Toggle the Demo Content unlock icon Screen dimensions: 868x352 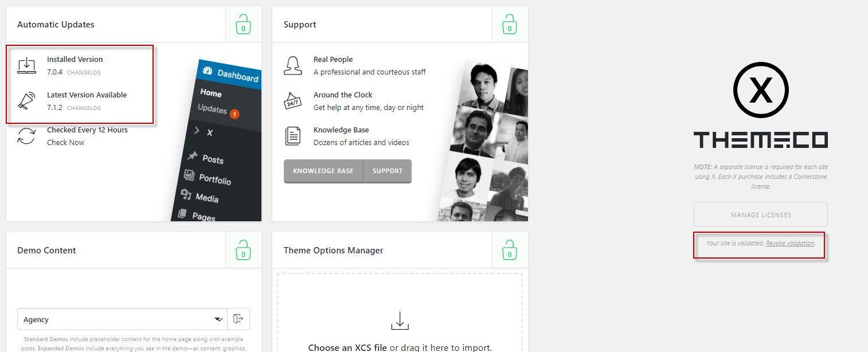(243, 250)
